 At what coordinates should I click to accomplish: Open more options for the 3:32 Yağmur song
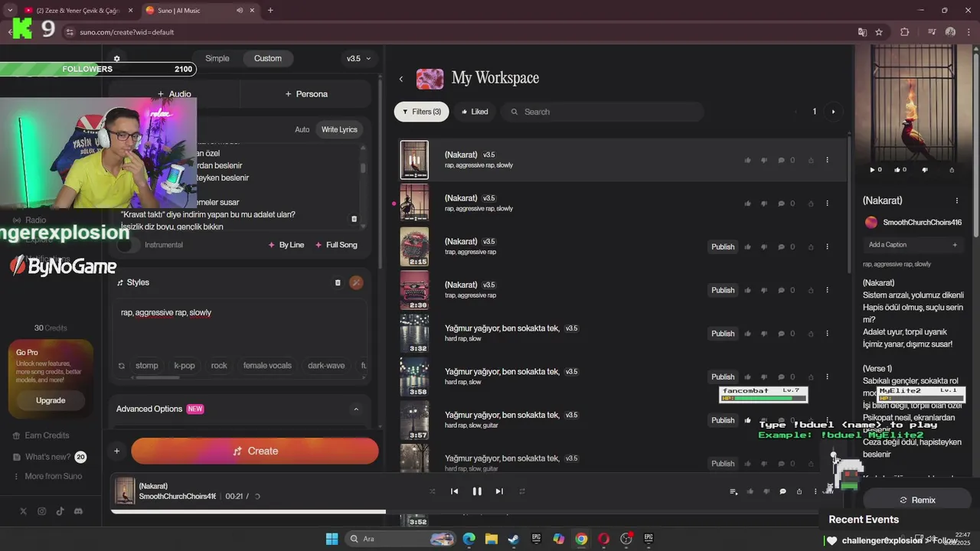pyautogui.click(x=827, y=334)
